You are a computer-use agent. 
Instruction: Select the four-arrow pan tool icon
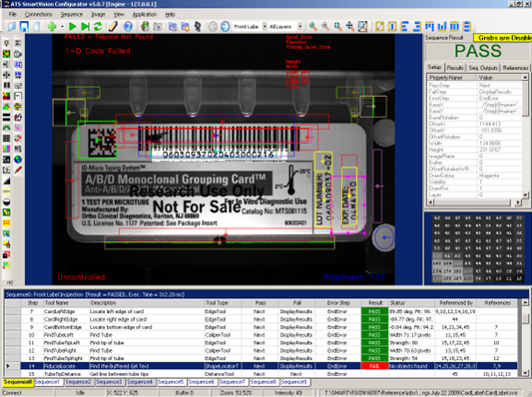[x=349, y=26]
